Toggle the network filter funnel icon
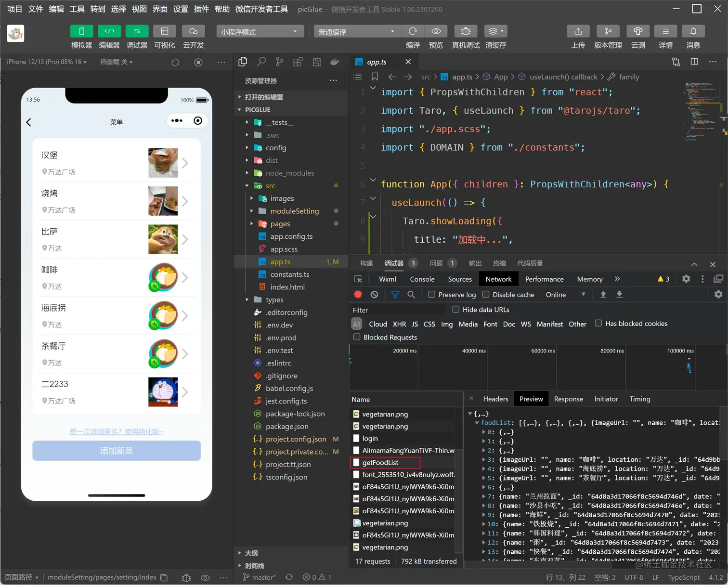Screen dimensions: 728x585 point(395,295)
